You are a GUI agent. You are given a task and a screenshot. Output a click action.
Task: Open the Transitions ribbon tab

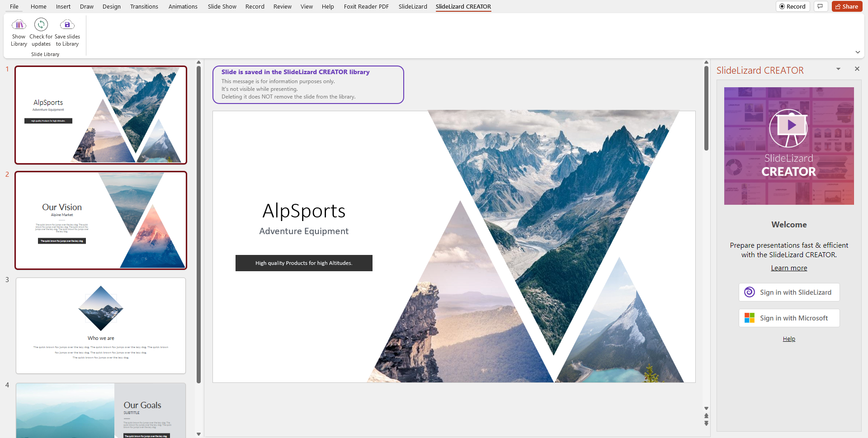coord(144,6)
